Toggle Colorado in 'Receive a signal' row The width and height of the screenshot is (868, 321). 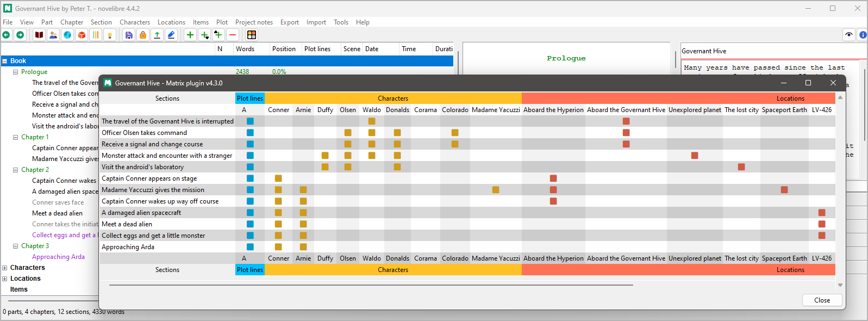click(x=455, y=144)
